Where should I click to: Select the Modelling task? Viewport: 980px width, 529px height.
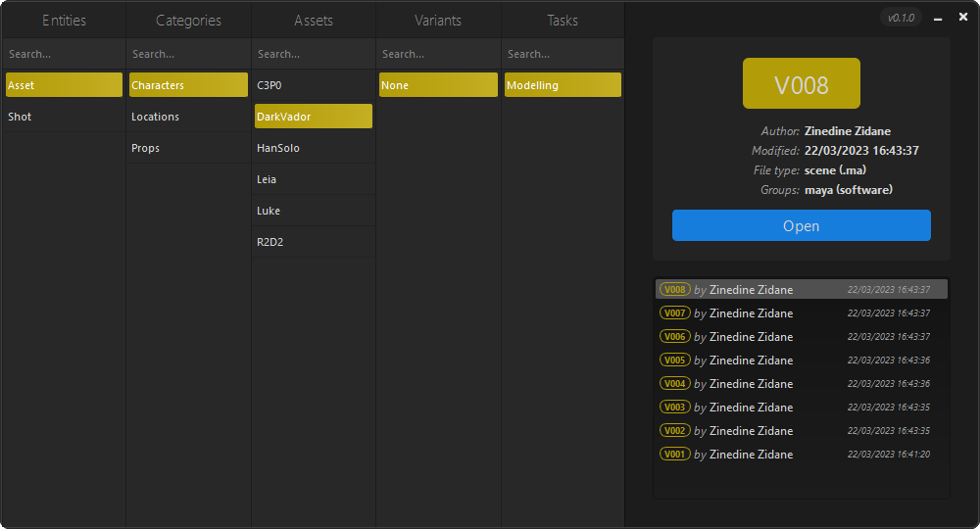(563, 85)
